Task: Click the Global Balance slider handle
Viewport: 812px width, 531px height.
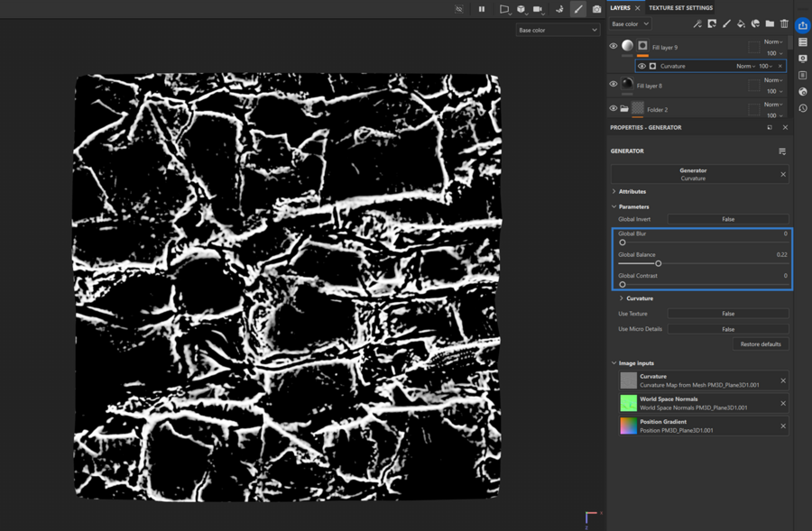Action: pos(659,264)
